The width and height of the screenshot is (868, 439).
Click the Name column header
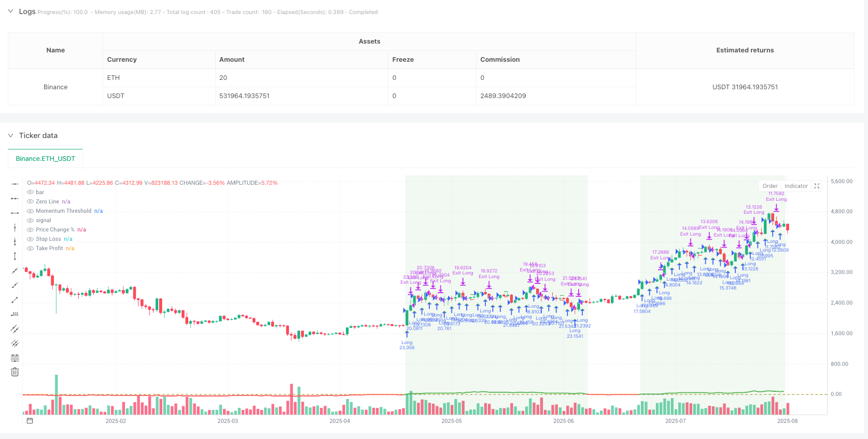[x=55, y=50]
